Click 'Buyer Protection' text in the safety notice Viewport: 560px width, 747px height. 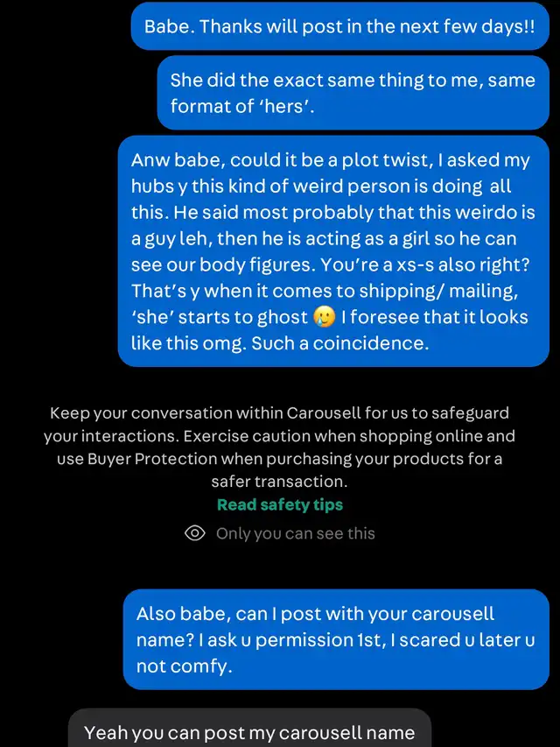point(152,459)
